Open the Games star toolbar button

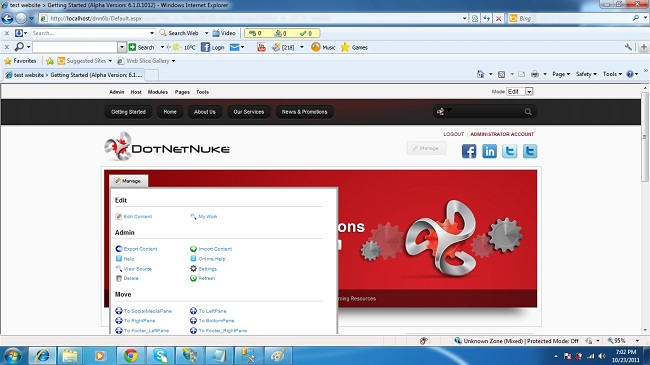[x=354, y=47]
